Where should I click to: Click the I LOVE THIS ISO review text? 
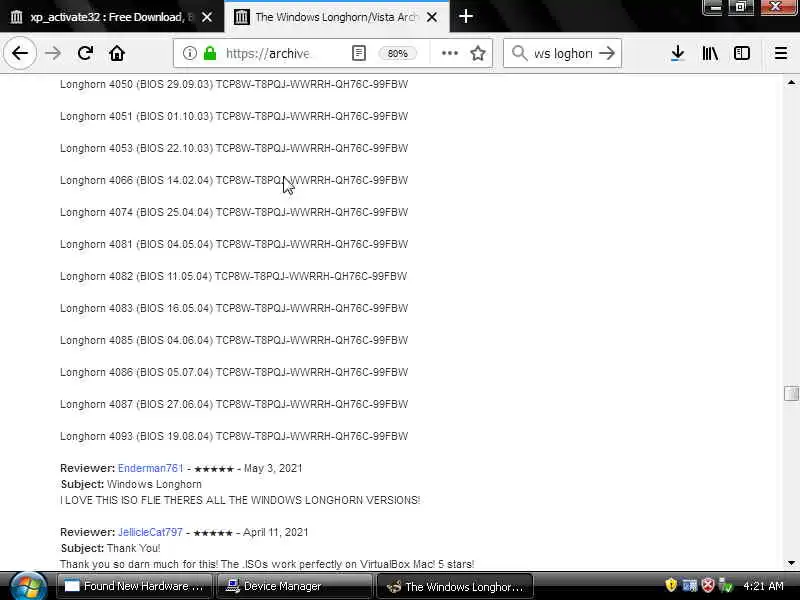[x=240, y=500]
